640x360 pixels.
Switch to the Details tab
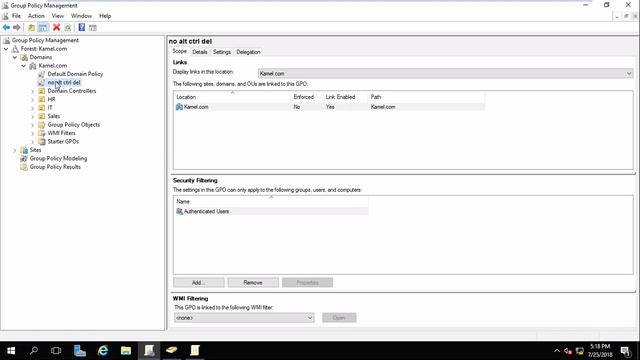pos(200,52)
